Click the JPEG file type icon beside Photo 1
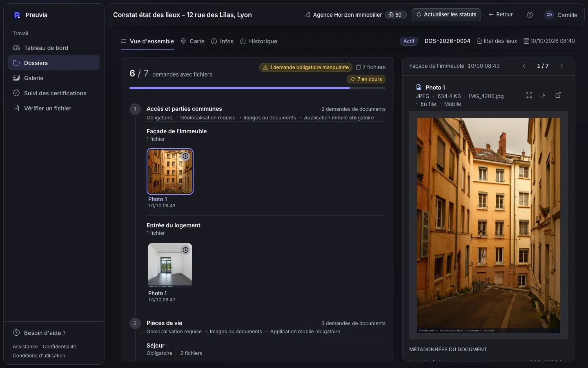 419,87
